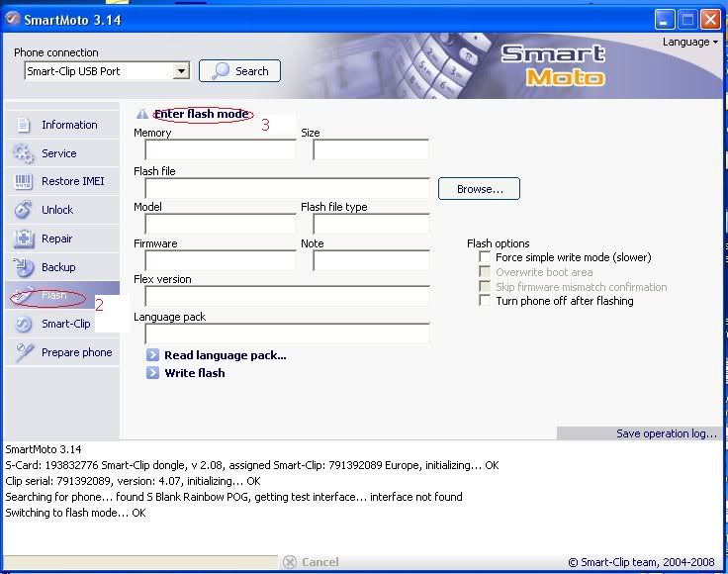Click the '© Smart-Clip team, 2004-2008' text
Viewport: 728px width, 574px height.
641,562
